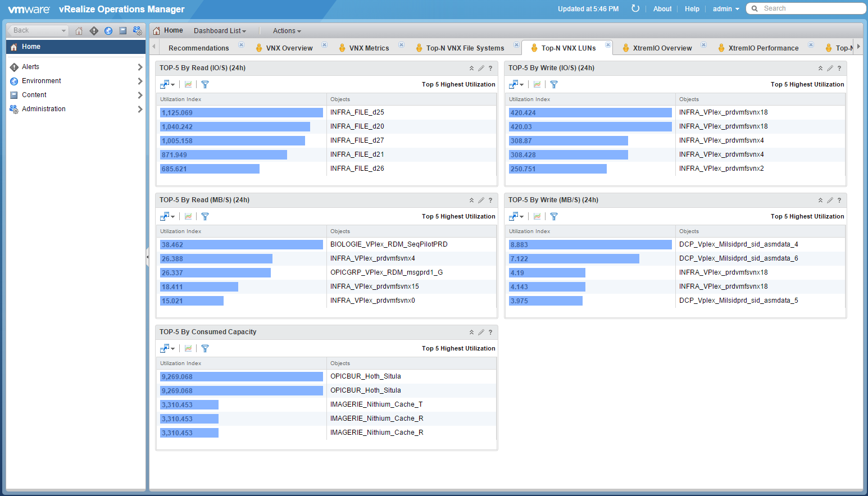
Task: Click the Help link in the header
Action: click(x=692, y=9)
